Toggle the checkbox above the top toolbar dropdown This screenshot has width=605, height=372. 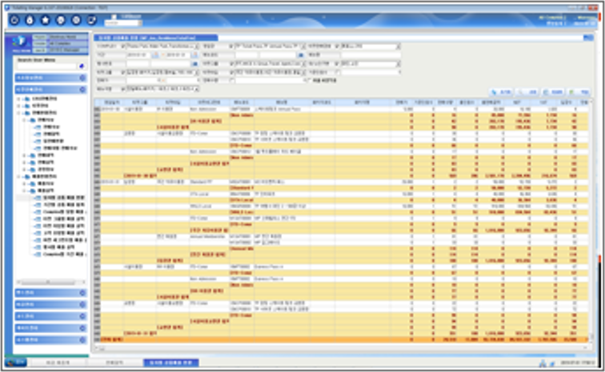114,17
